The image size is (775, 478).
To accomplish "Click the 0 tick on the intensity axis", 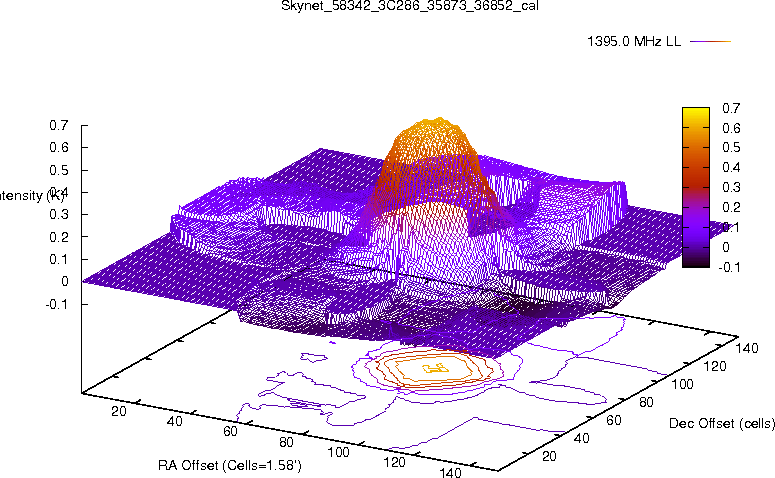I will [64, 281].
